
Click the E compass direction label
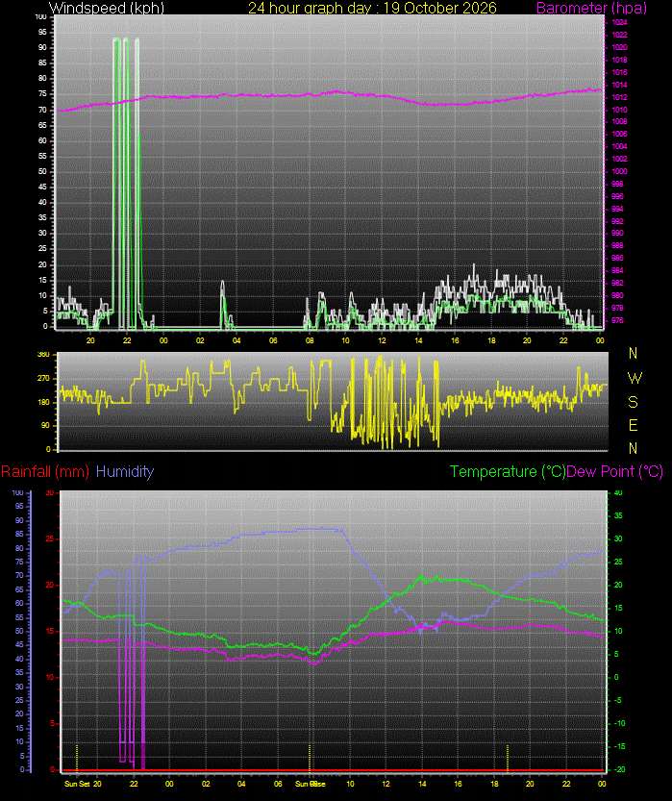(x=634, y=425)
